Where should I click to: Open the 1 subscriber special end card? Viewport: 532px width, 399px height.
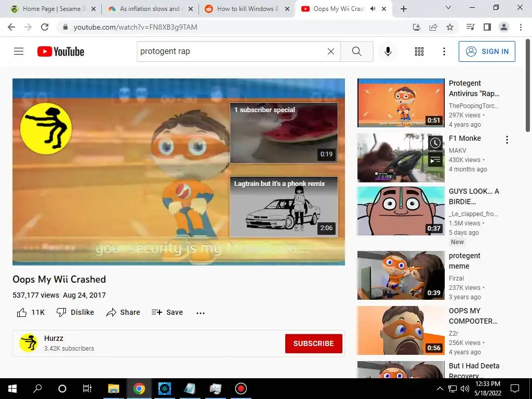(x=284, y=133)
